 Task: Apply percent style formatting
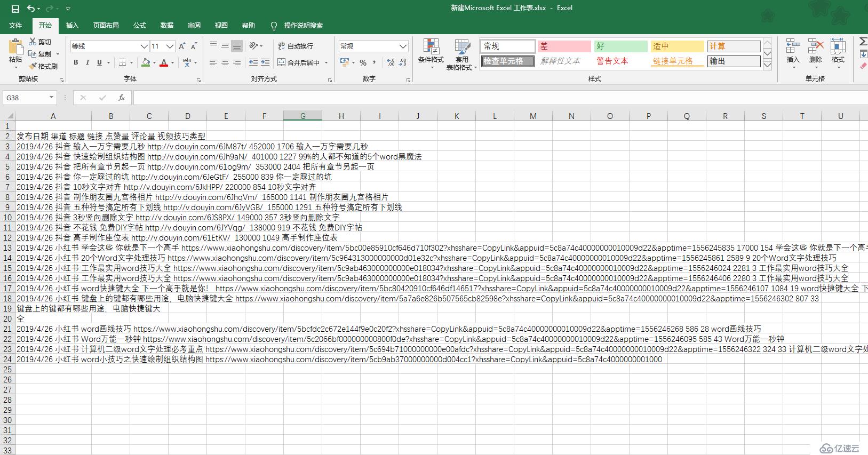(x=363, y=62)
